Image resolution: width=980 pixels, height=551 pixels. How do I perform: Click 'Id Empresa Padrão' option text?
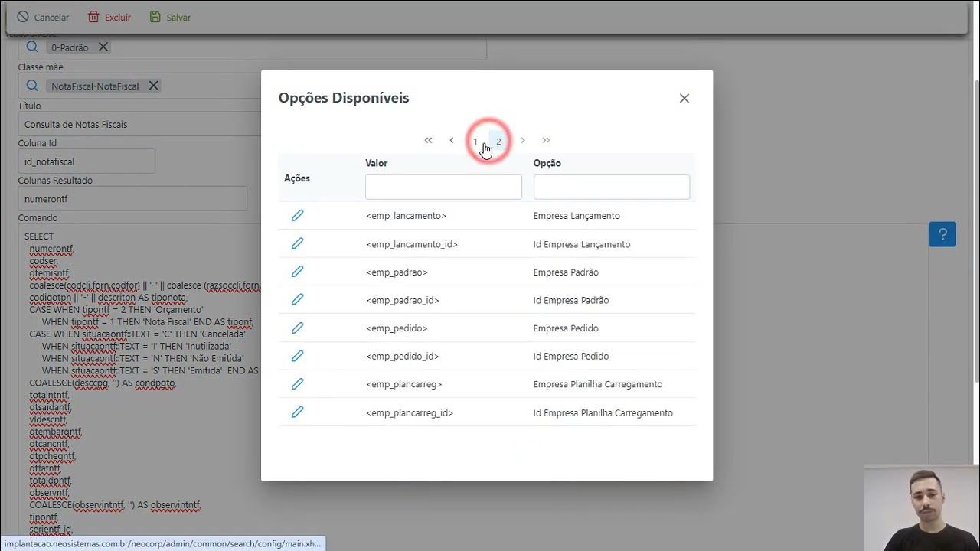pos(571,300)
